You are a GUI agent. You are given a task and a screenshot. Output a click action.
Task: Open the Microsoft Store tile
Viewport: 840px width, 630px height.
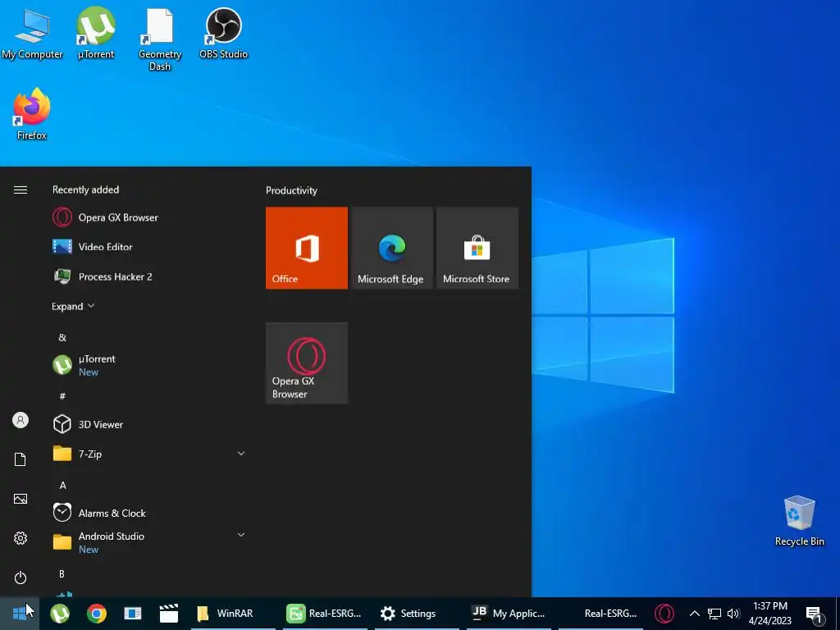click(477, 248)
